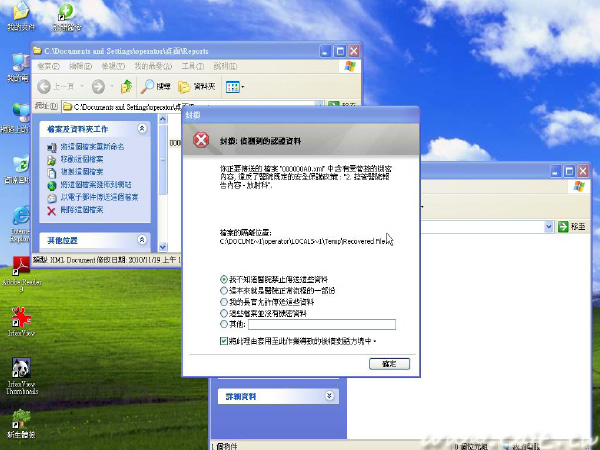Click the envelope email-this-file icon in task pane
The width and height of the screenshot is (600, 450).
[x=51, y=198]
